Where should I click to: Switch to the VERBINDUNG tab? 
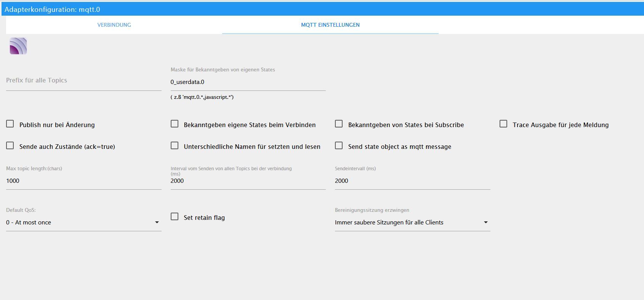click(x=114, y=25)
